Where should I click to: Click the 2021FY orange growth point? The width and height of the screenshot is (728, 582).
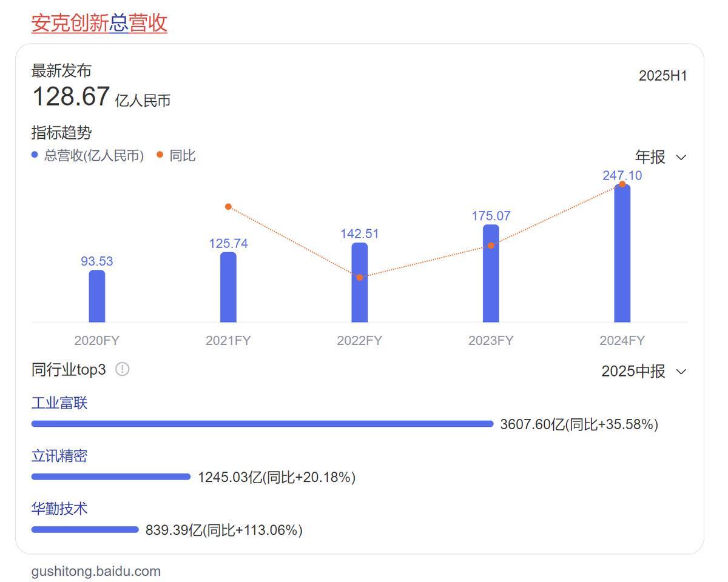pyautogui.click(x=228, y=207)
